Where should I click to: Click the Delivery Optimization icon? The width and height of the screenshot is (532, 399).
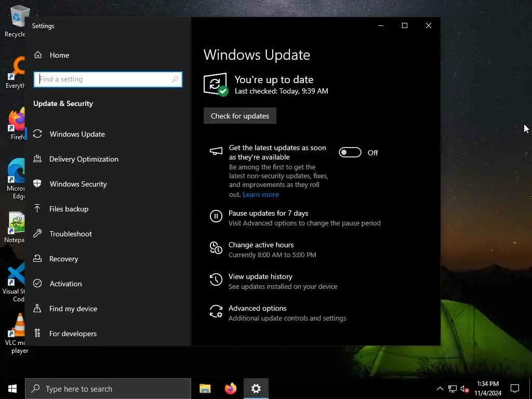coord(37,158)
